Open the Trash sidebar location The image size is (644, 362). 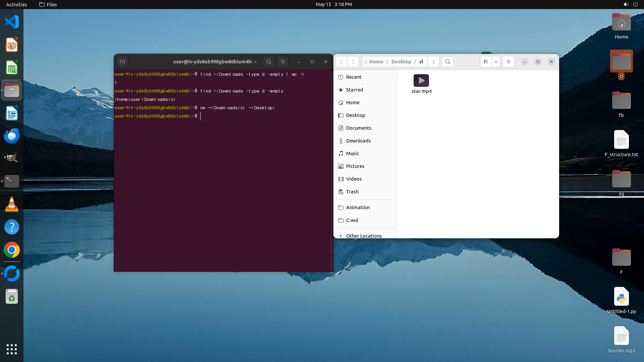point(352,192)
